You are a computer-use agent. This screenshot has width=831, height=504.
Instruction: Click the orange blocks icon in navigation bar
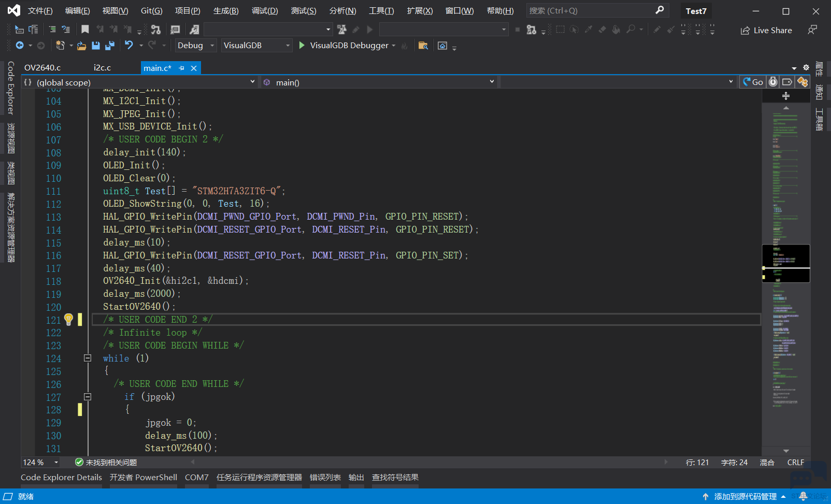[x=803, y=82]
